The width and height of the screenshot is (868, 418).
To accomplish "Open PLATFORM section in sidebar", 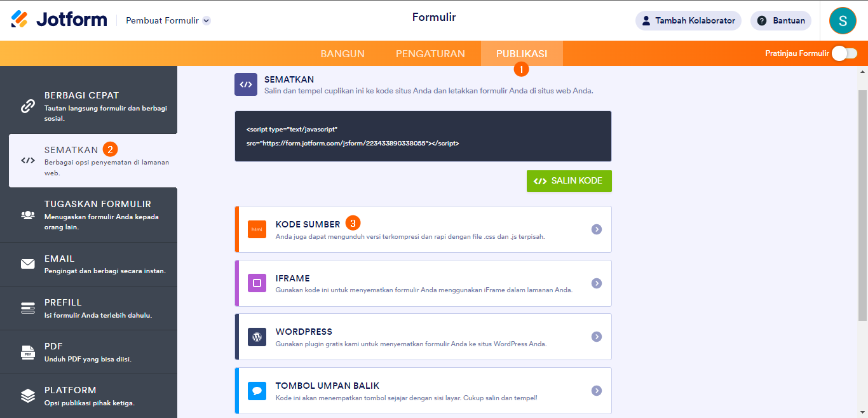I will click(x=88, y=396).
